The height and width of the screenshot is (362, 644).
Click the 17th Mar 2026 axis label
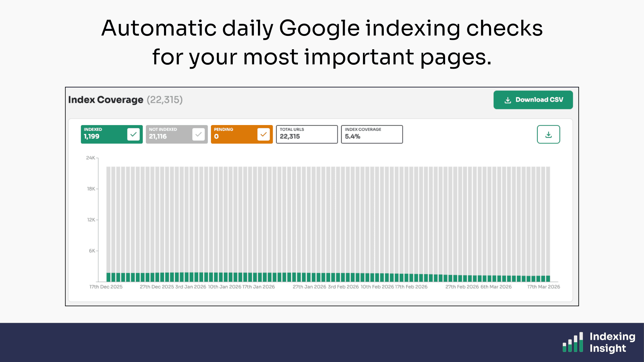point(543,287)
